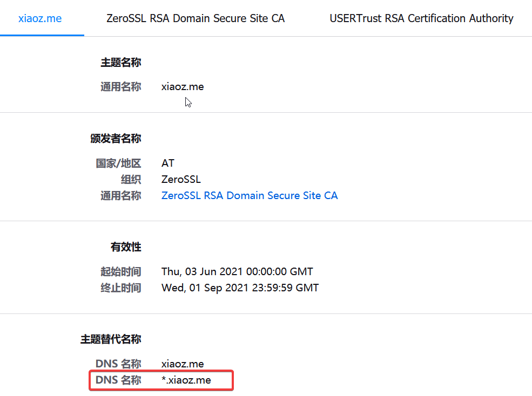Click the subject common name value xiaoz.me

pos(183,86)
